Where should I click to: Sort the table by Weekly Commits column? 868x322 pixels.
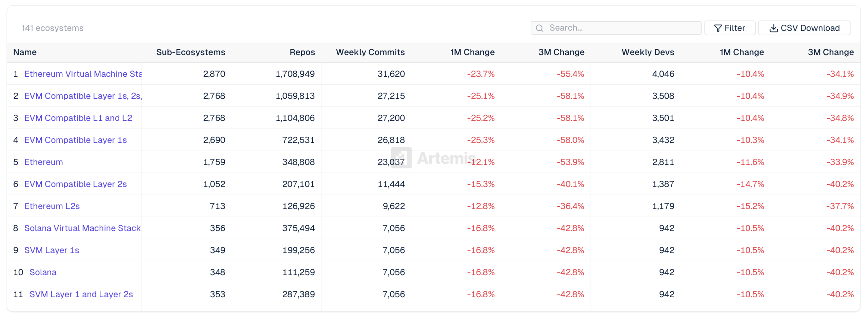(370, 52)
